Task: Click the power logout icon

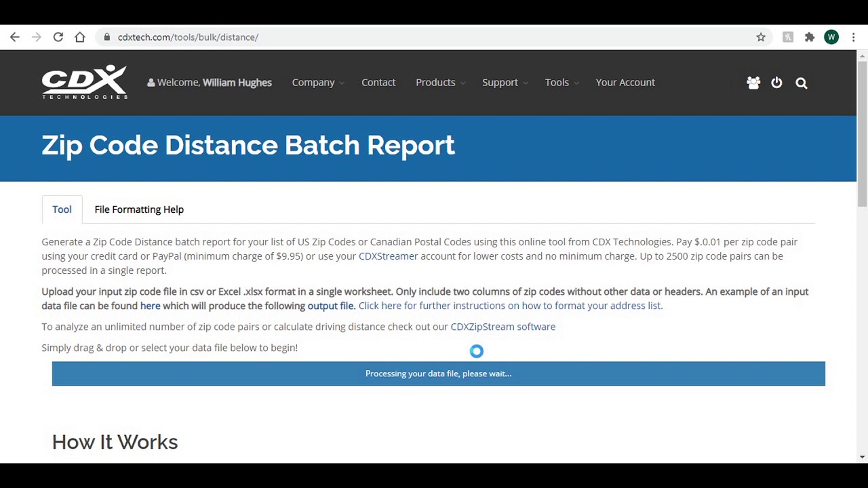Action: [776, 83]
